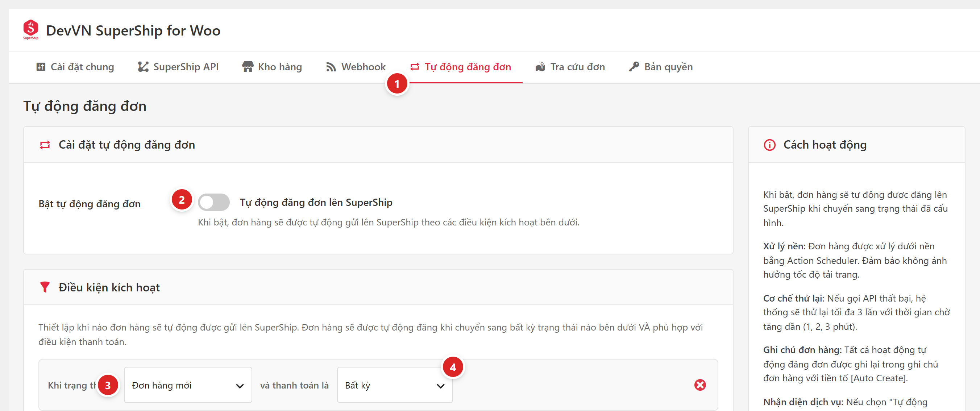Click the Điều kiện kích hoạt heading
Screen dimensions: 980x411
coord(109,287)
